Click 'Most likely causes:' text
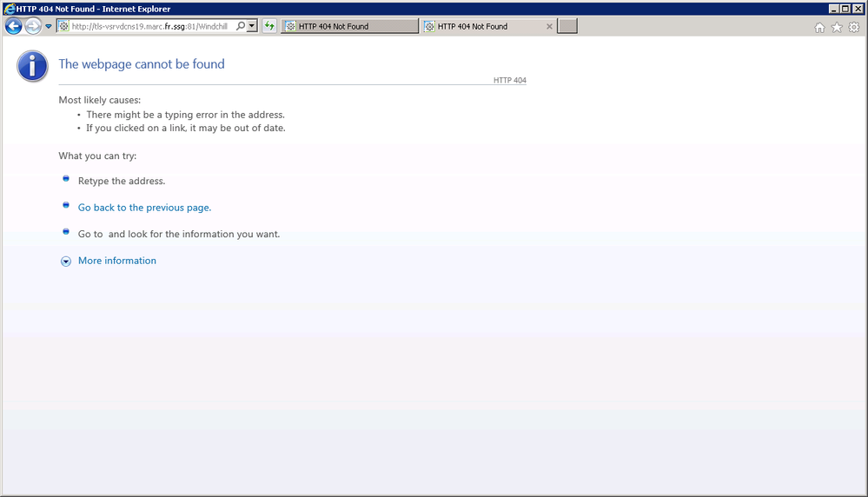This screenshot has height=497, width=868. [x=100, y=100]
